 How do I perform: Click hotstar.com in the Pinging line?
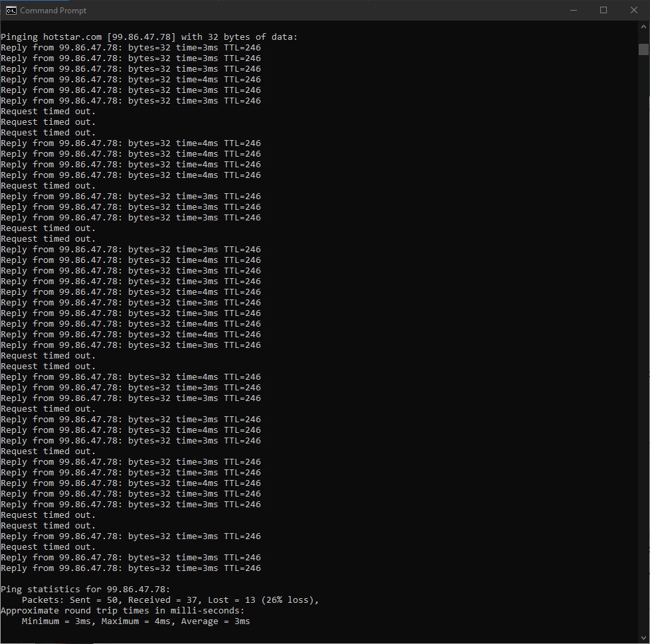(72, 37)
